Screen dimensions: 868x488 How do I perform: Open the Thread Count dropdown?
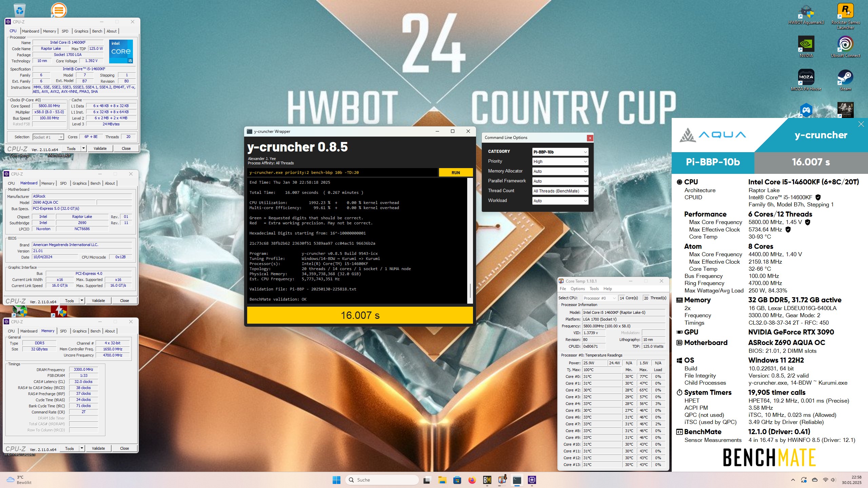560,191
